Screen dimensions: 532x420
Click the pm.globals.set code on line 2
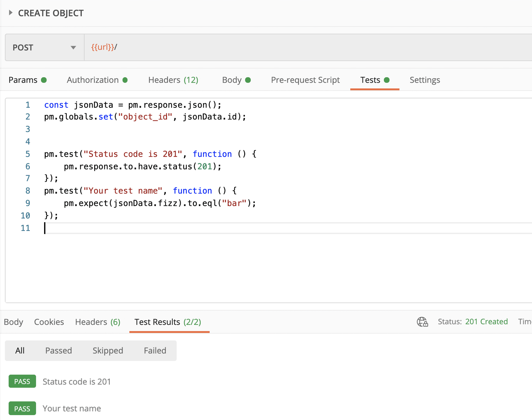tap(145, 117)
